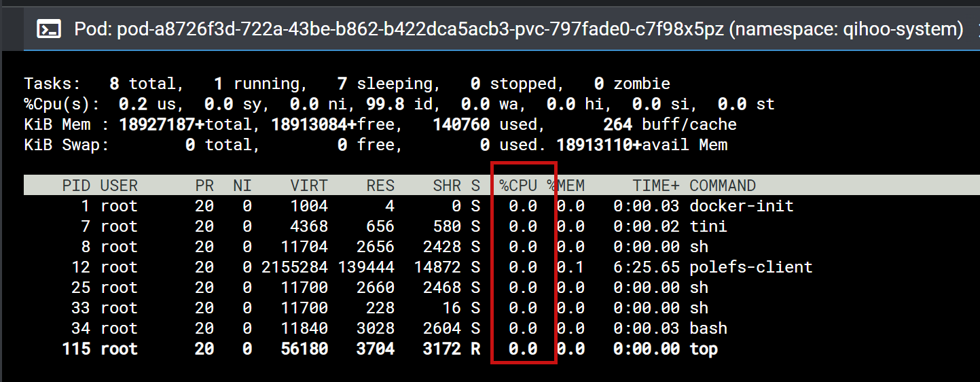Click VIRT value 56180 in top row
The height and width of the screenshot is (382, 980).
click(304, 349)
